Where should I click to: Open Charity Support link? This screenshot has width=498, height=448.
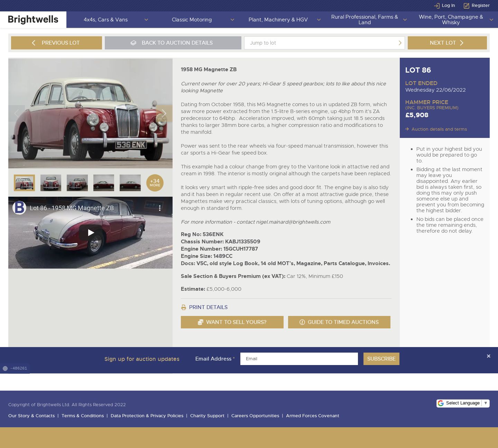207,416
